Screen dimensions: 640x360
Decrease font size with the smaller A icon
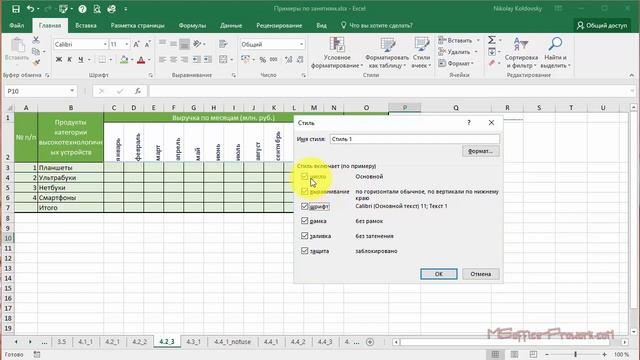click(x=148, y=44)
